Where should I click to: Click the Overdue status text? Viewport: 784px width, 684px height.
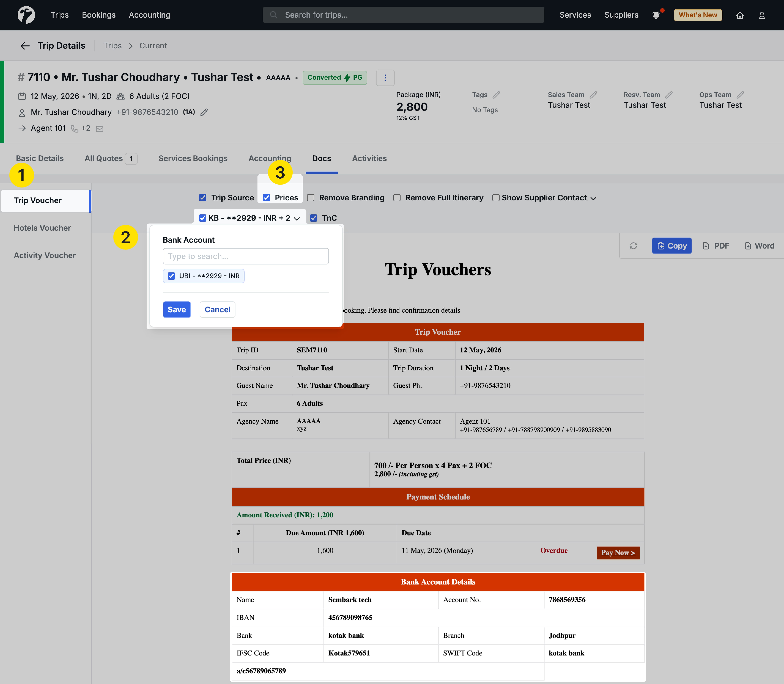click(x=554, y=550)
